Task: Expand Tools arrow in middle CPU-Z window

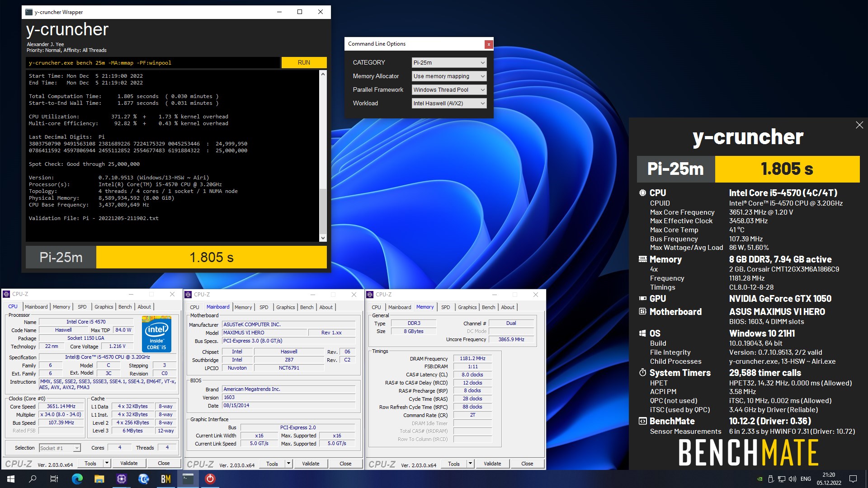Action: pyautogui.click(x=289, y=464)
